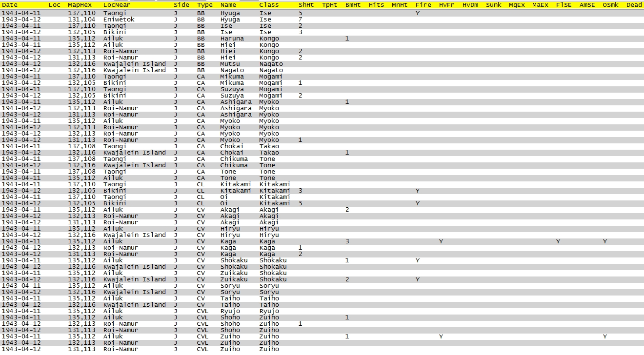Select the HvDm column header
Screen dimensions: 644x355
(x=470, y=5)
